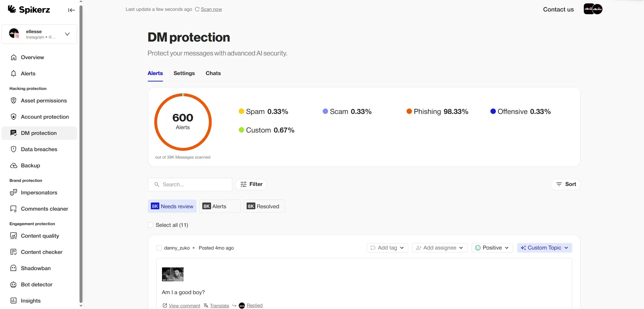Click the orange Phishing color indicator
644x309 pixels.
[410, 111]
